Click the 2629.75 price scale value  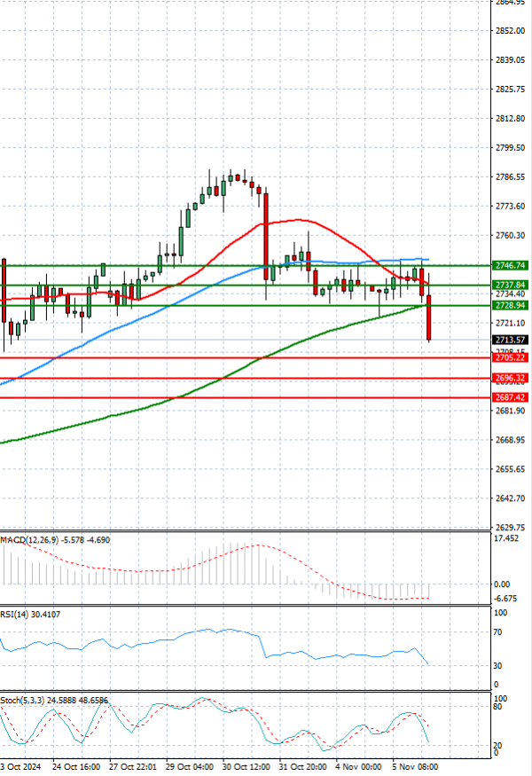[510, 527]
